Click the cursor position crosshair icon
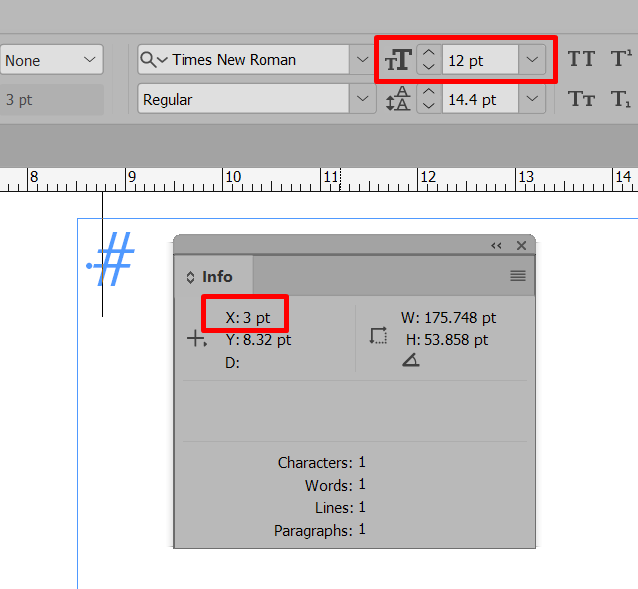This screenshot has width=638, height=589. tap(197, 338)
